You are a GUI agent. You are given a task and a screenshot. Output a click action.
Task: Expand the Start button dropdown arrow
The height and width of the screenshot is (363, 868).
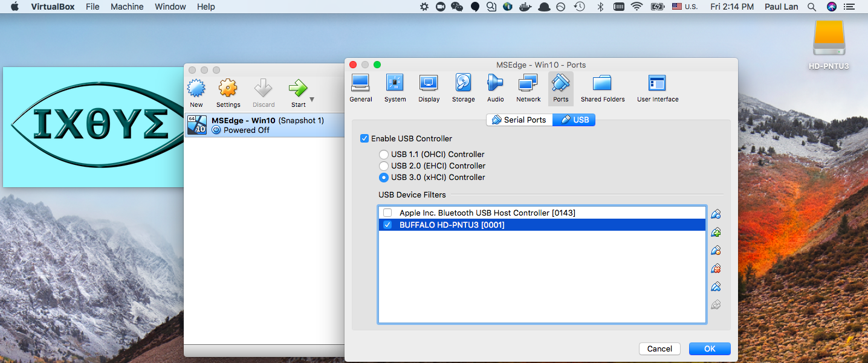[x=312, y=100]
